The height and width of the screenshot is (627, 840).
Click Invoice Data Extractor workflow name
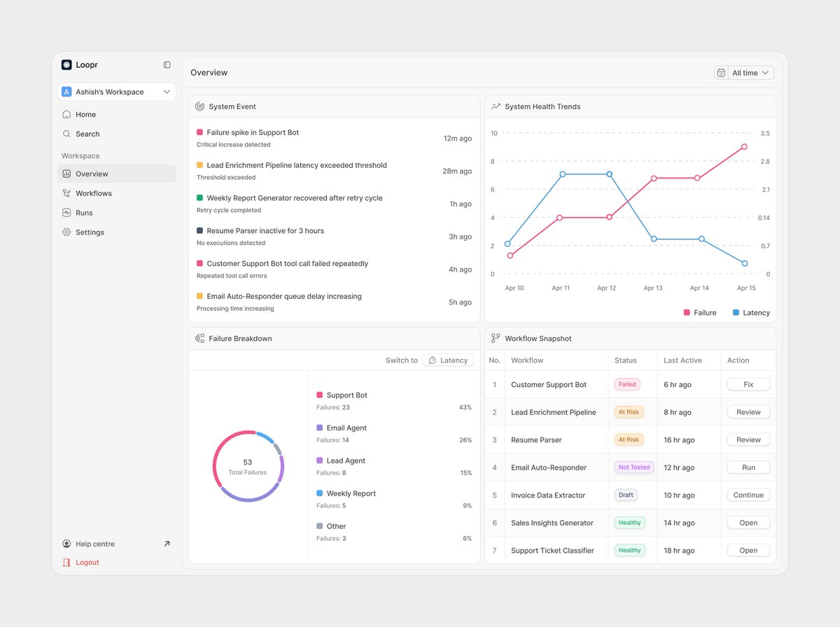pos(548,495)
